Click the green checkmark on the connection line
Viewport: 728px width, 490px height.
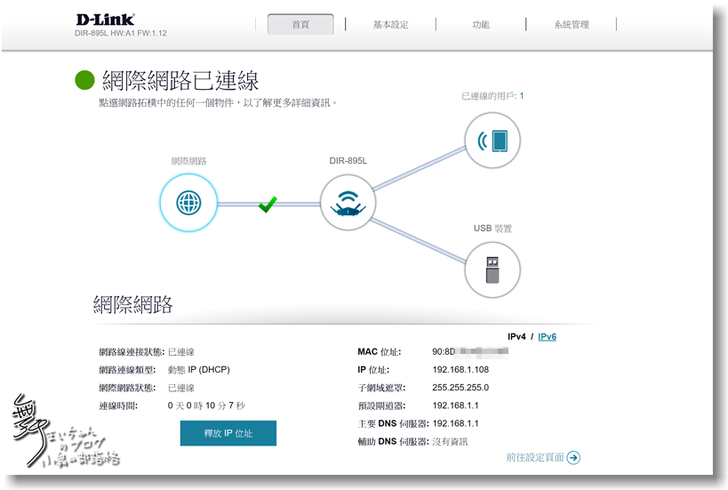coord(267,204)
